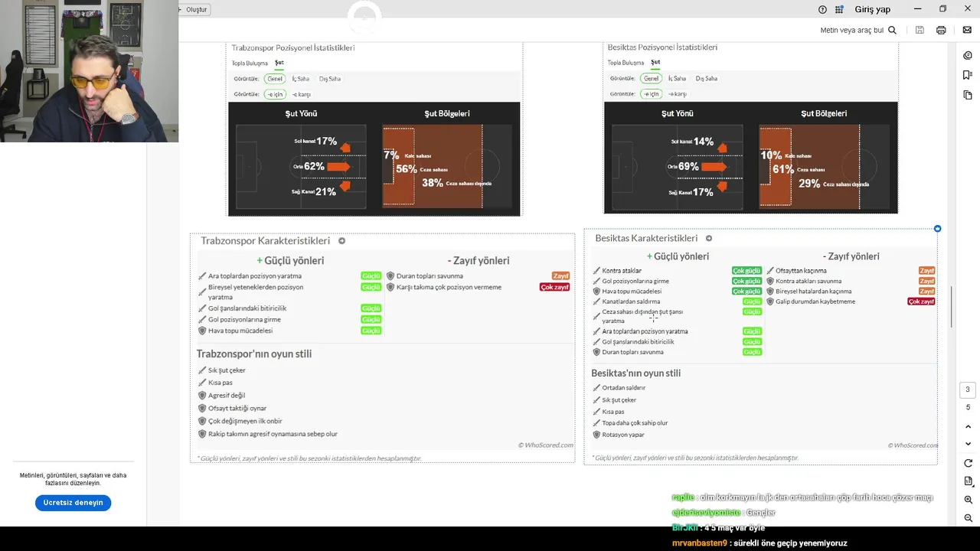
Task: Open the comments panel icon
Action: pos(968,55)
